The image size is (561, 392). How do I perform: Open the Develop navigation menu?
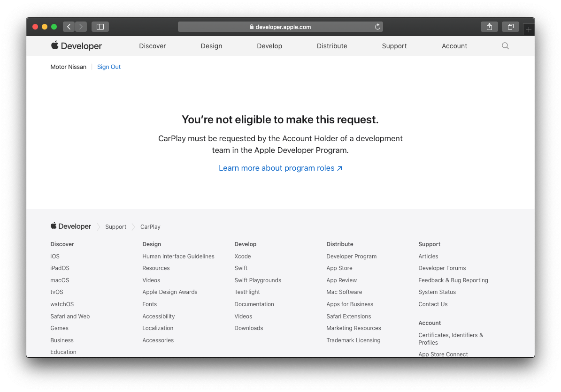269,46
